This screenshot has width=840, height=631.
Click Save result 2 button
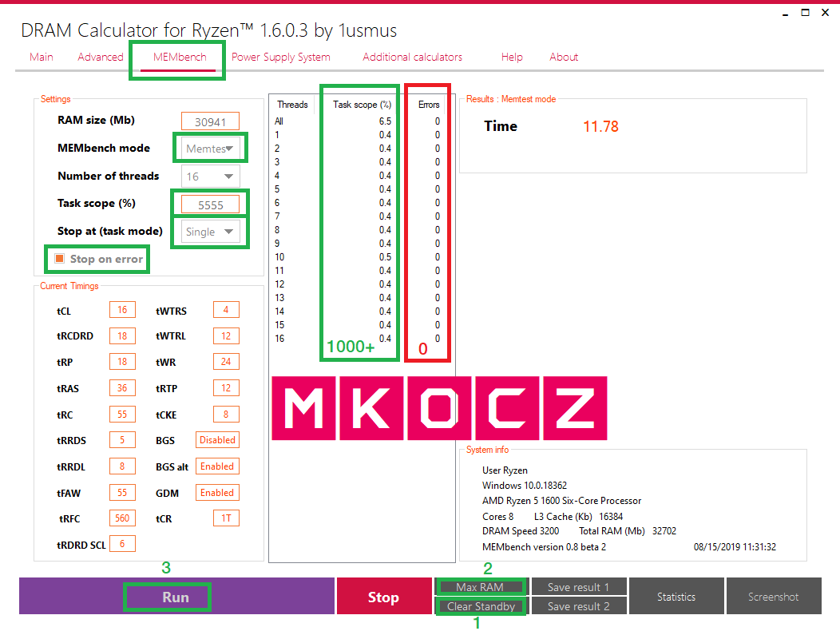[x=579, y=606]
